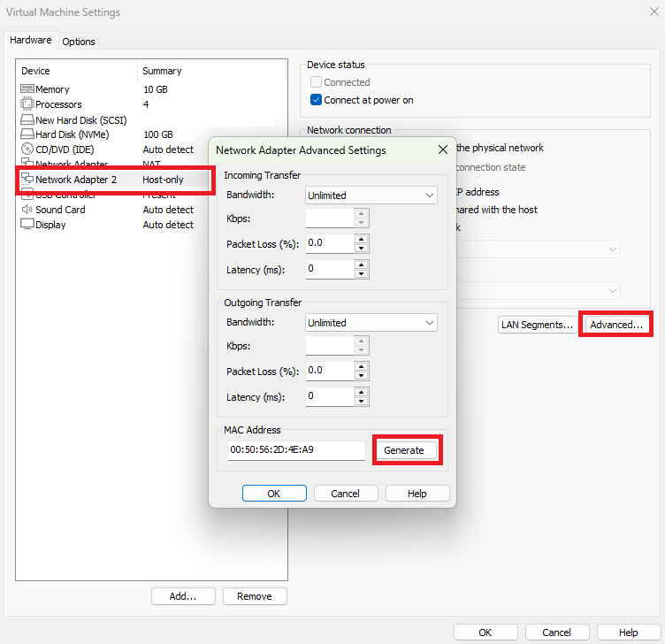The width and height of the screenshot is (665, 644).
Task: Click Incoming Latency input field
Action: (x=330, y=269)
